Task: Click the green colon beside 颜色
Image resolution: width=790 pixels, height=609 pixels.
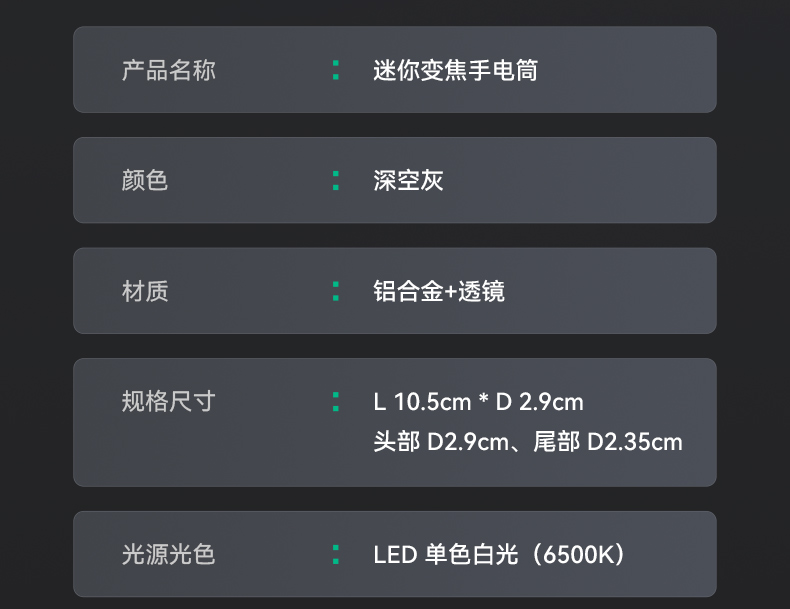Action: pyautogui.click(x=336, y=180)
